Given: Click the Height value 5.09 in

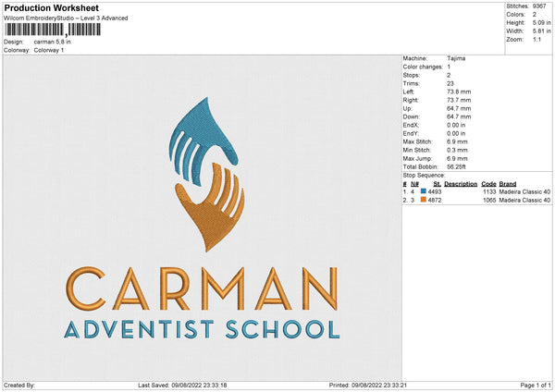Looking at the screenshot, I should [x=541, y=22].
